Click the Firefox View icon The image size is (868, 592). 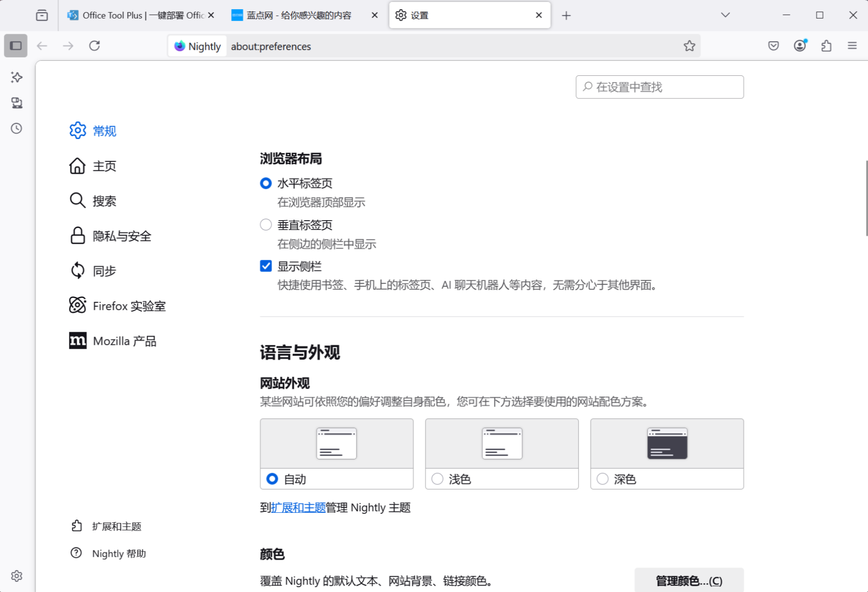(42, 16)
